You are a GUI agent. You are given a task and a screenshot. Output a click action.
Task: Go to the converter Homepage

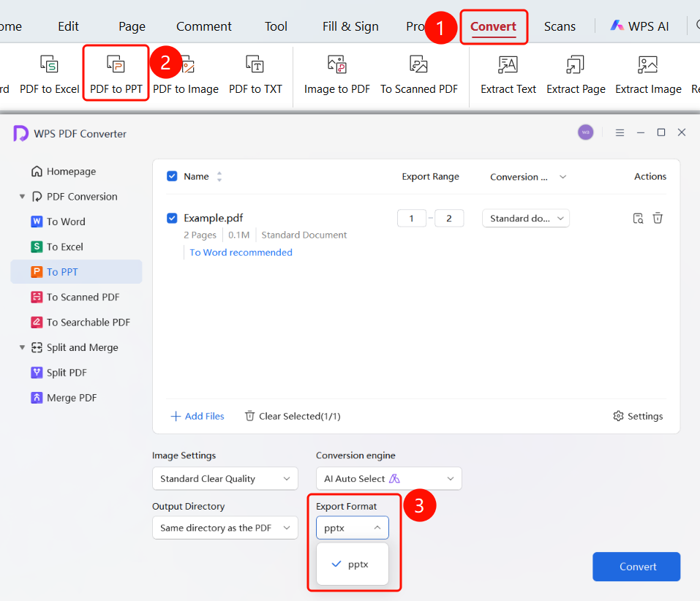coord(64,171)
